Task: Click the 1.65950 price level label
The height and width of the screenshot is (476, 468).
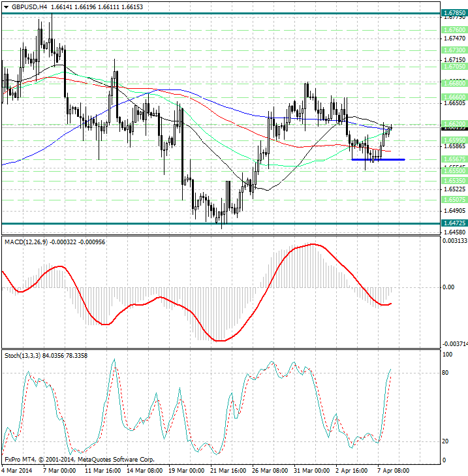Action: tap(453, 140)
